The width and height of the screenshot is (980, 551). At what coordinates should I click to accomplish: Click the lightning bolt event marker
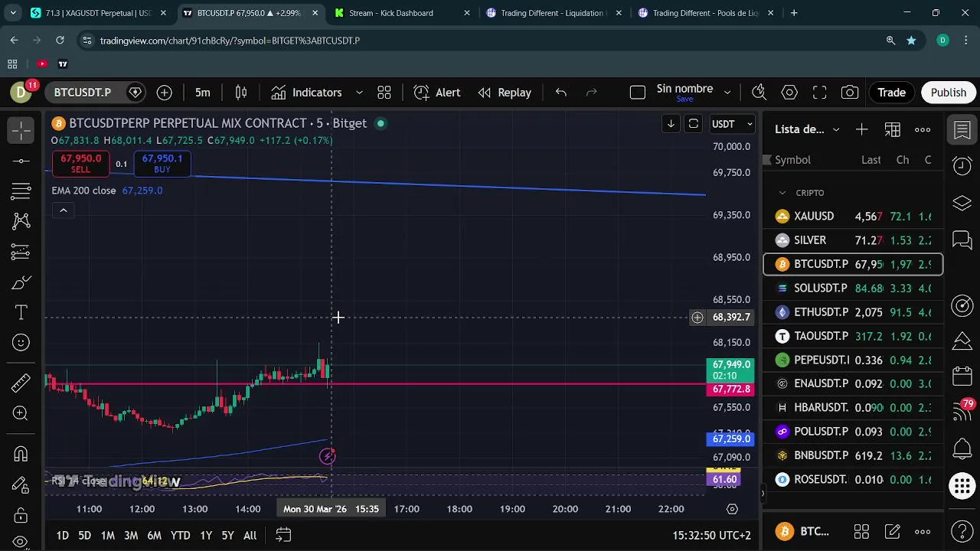[328, 457]
